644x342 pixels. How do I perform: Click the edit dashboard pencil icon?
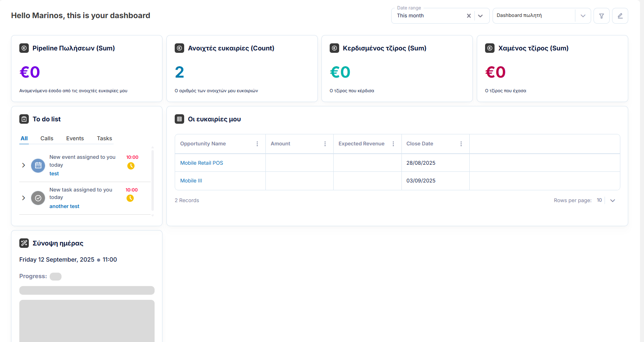pos(620,16)
